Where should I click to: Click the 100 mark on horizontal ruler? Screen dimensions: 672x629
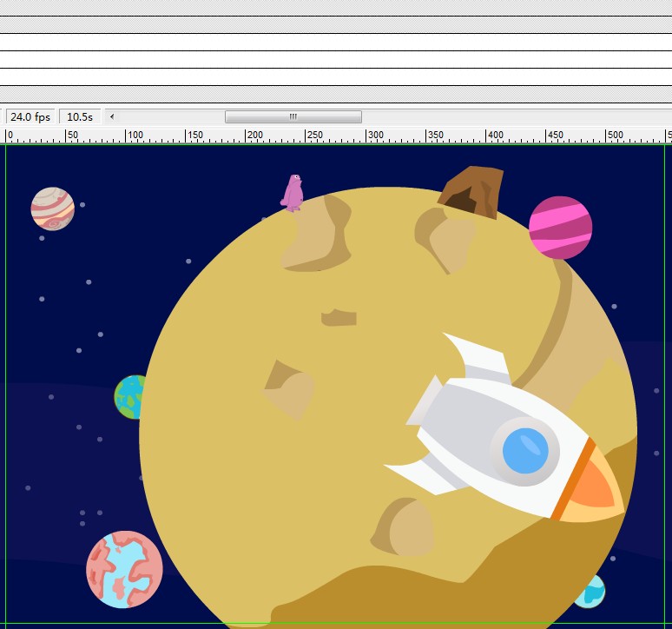(126, 136)
